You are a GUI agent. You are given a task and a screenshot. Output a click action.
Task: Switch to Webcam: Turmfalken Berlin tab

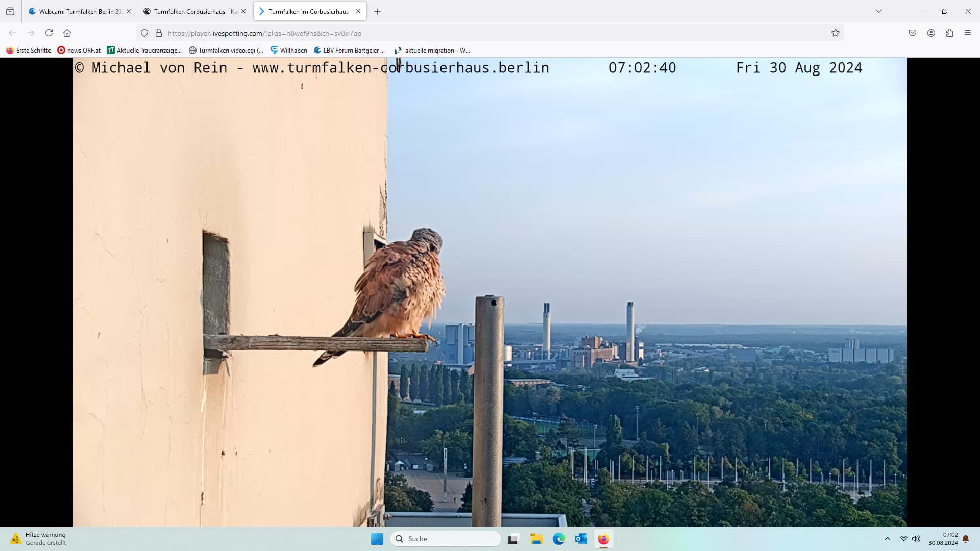click(x=77, y=11)
